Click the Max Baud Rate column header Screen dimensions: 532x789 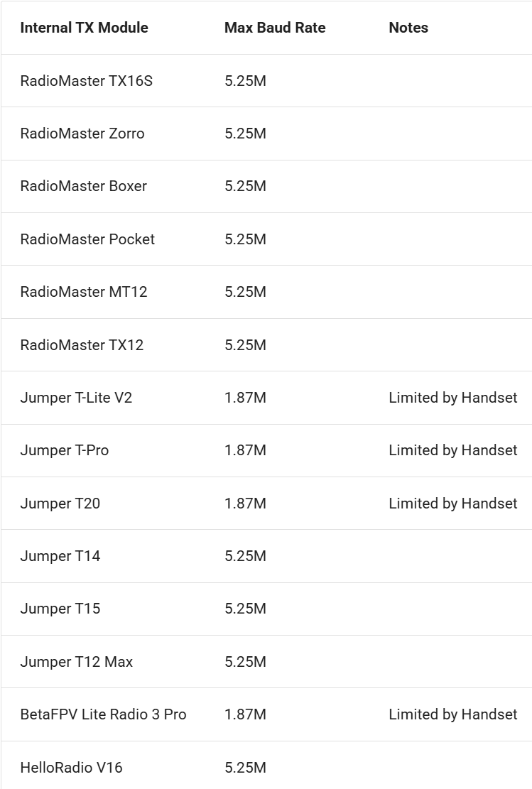click(x=275, y=28)
